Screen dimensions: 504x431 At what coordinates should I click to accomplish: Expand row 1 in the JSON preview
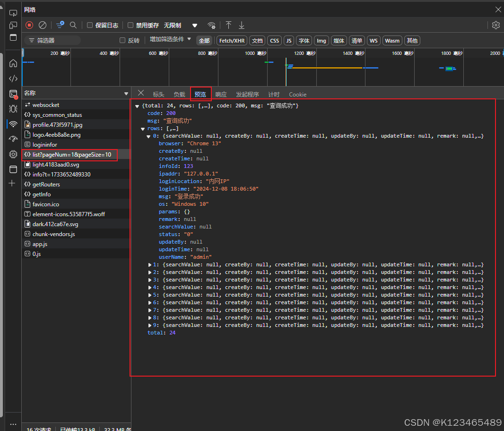coord(150,265)
